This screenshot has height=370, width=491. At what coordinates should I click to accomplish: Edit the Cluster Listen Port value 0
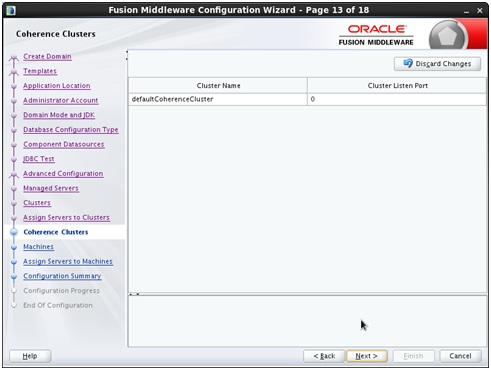[397, 99]
